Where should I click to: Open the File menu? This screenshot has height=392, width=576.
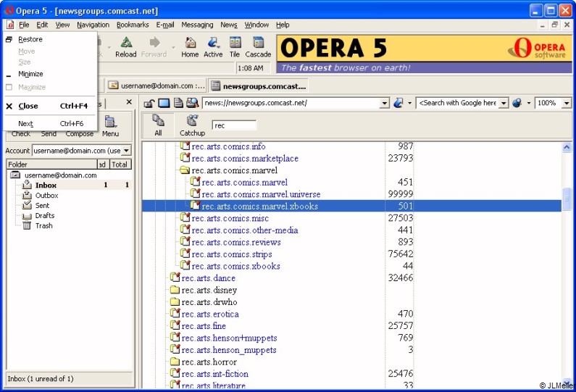pos(24,25)
